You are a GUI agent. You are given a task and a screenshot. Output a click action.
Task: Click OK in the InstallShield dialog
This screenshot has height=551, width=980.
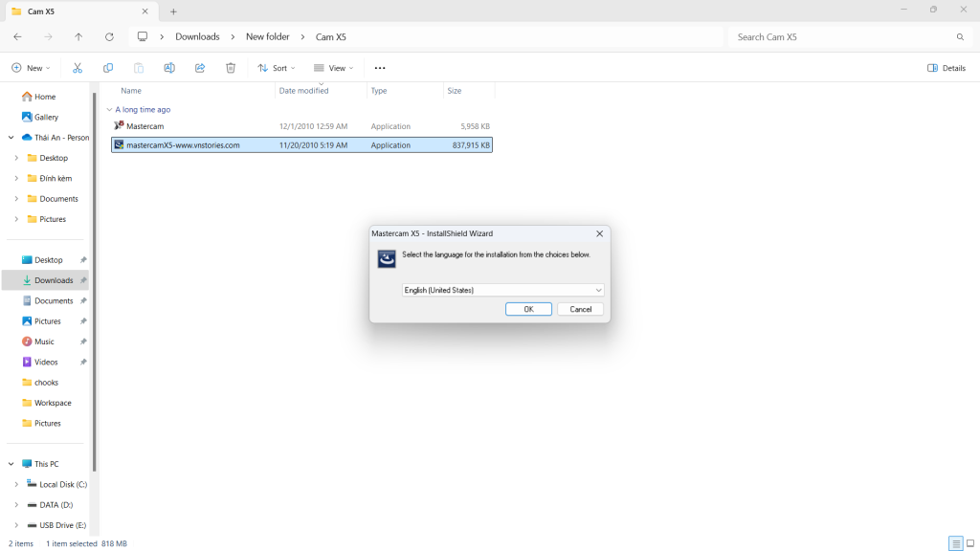(528, 309)
